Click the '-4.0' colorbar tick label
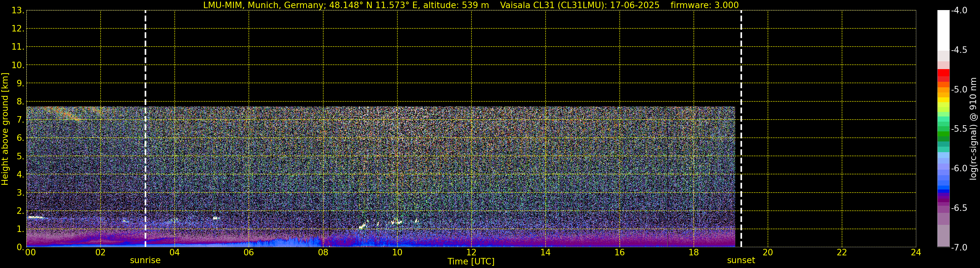The image size is (980, 268). tap(959, 11)
